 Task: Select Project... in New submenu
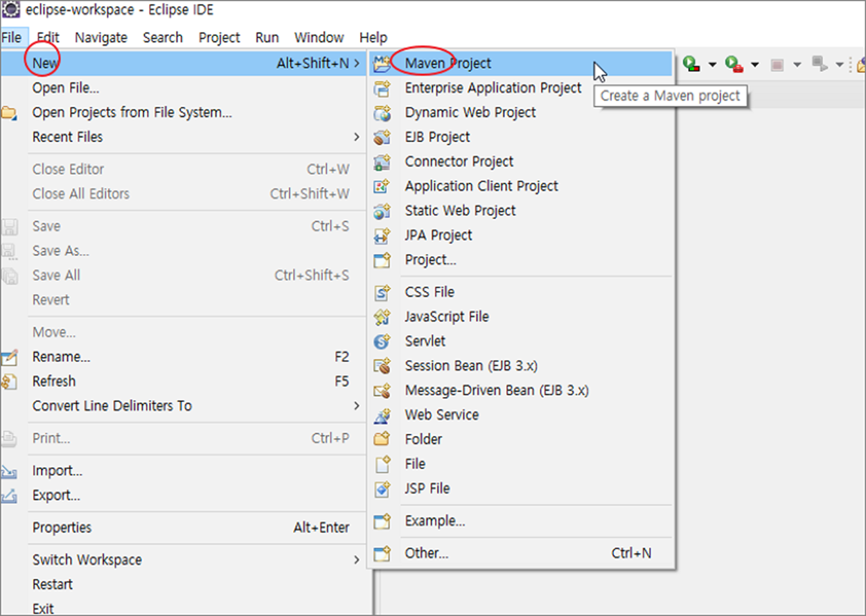point(430,261)
